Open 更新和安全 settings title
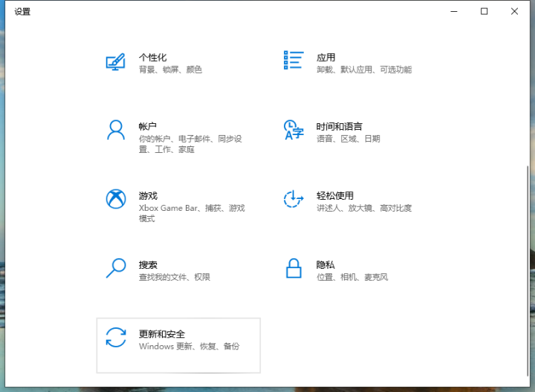 click(162, 334)
